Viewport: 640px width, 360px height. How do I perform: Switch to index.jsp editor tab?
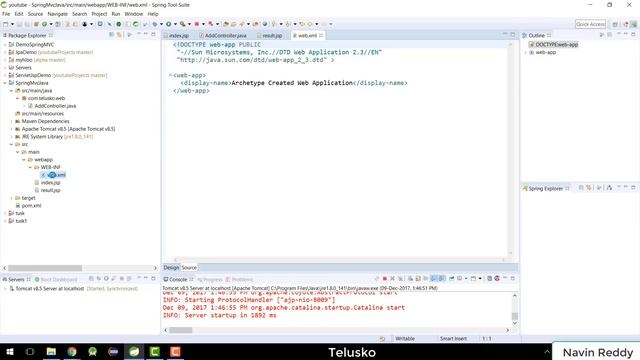[176, 36]
